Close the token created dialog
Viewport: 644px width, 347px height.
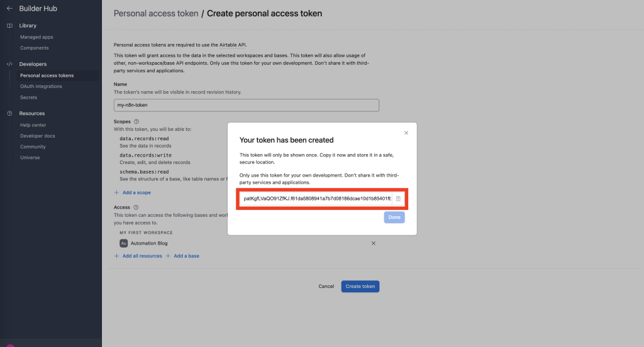point(406,133)
